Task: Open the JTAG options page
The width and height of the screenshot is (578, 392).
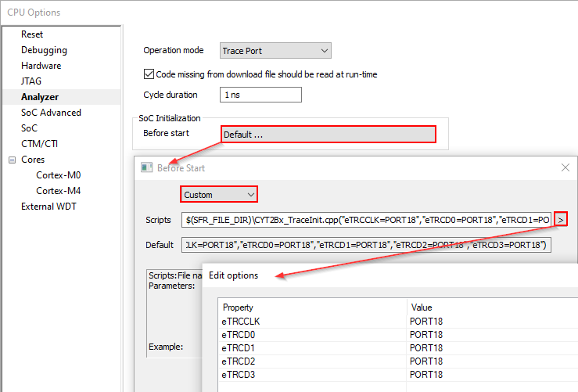Action: pyautogui.click(x=31, y=81)
